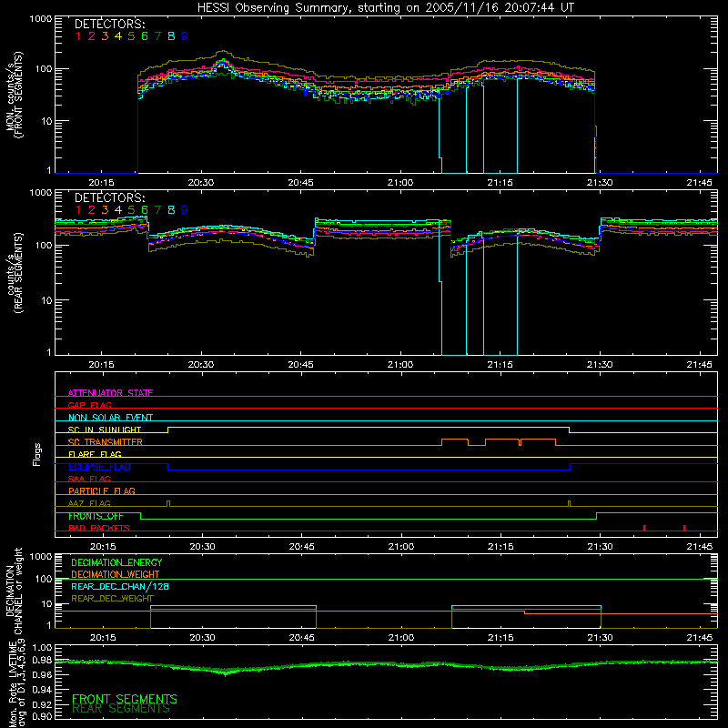The image size is (728, 728).
Task: Click detector 7 in the front segments legend
Action: pyautogui.click(x=157, y=36)
